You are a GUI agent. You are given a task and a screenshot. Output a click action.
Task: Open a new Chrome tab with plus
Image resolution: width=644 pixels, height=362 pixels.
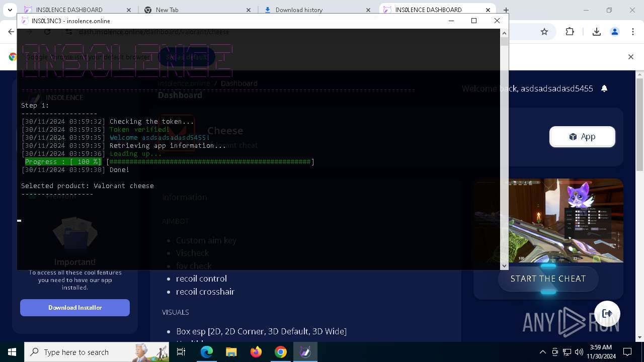506,10
